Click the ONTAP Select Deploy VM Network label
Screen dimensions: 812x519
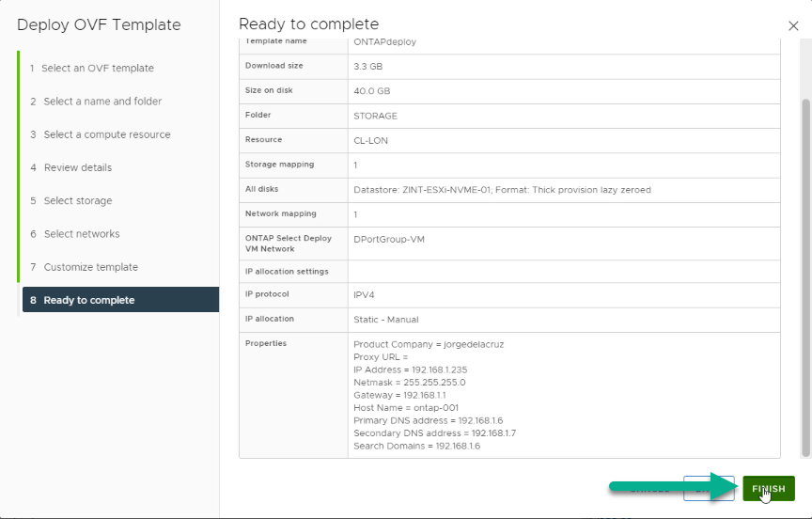[x=288, y=244]
